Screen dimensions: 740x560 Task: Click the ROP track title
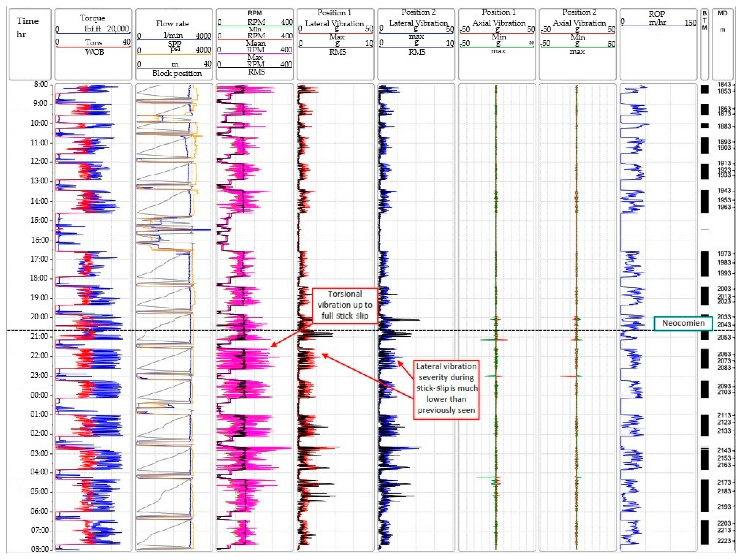tap(656, 14)
